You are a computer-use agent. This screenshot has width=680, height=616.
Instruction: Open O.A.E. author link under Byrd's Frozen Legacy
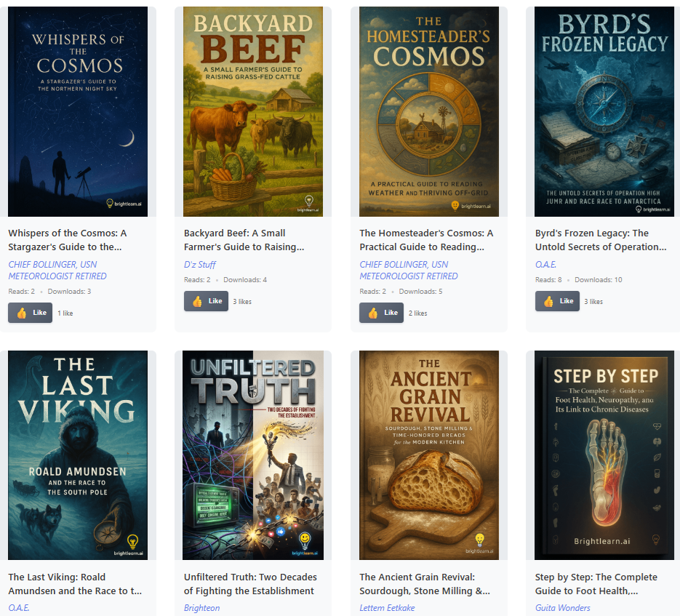(x=545, y=265)
